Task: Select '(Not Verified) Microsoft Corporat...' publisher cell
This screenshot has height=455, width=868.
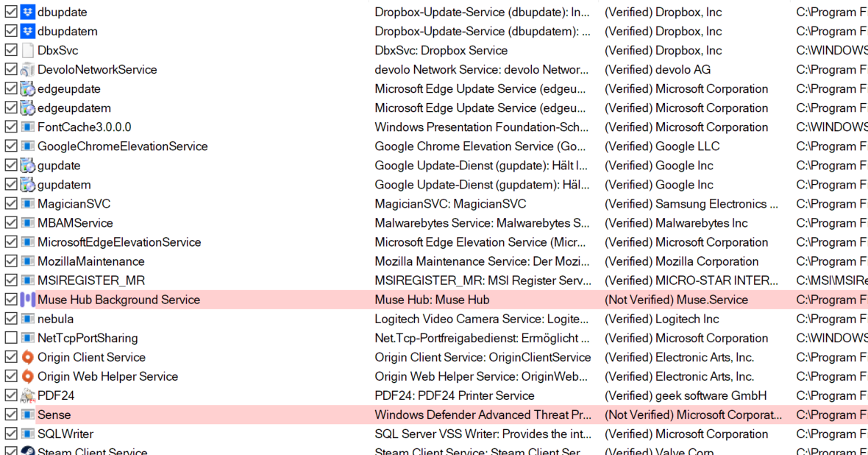Action: coord(693,415)
